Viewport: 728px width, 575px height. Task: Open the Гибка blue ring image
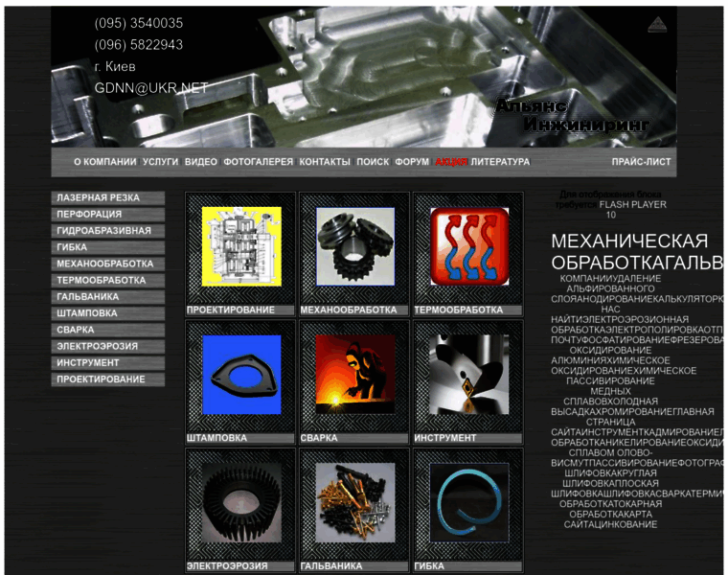468,502
